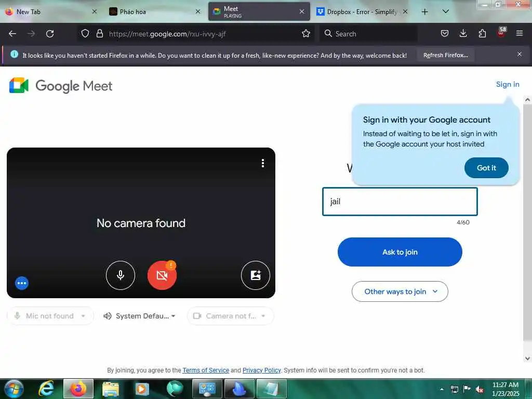Launch Internet Explorer from taskbar
The image size is (532, 399).
pos(46,389)
